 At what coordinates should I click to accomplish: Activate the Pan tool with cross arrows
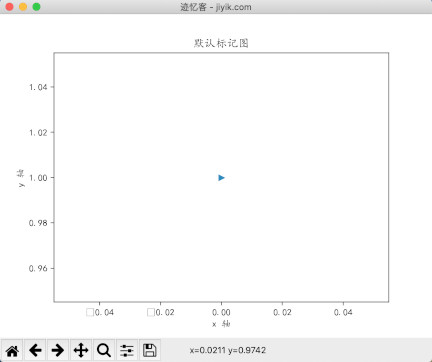pos(81,350)
